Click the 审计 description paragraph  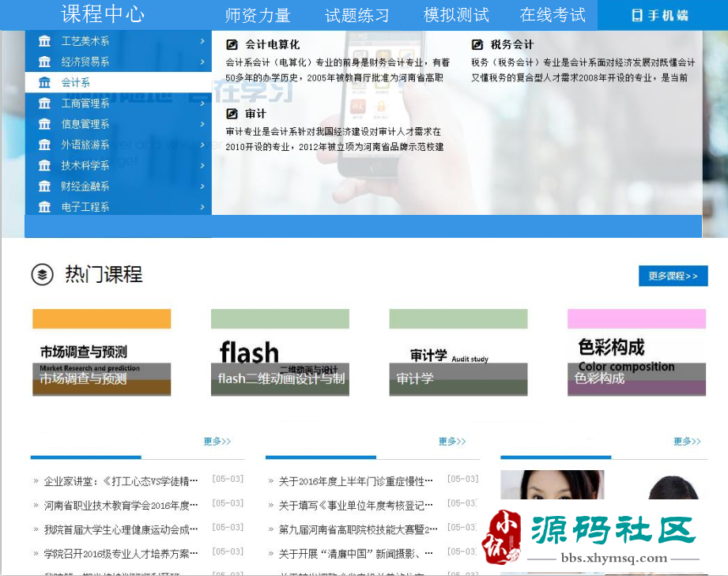[334, 139]
